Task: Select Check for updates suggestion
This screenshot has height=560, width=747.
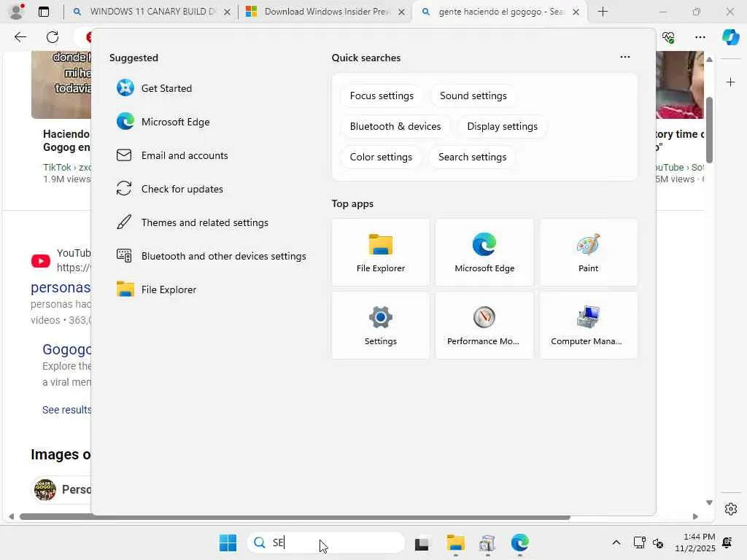Action: pos(169,189)
